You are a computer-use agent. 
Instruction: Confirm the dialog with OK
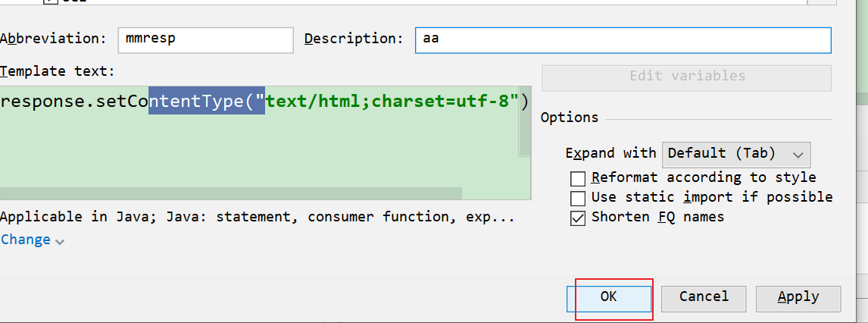click(609, 297)
